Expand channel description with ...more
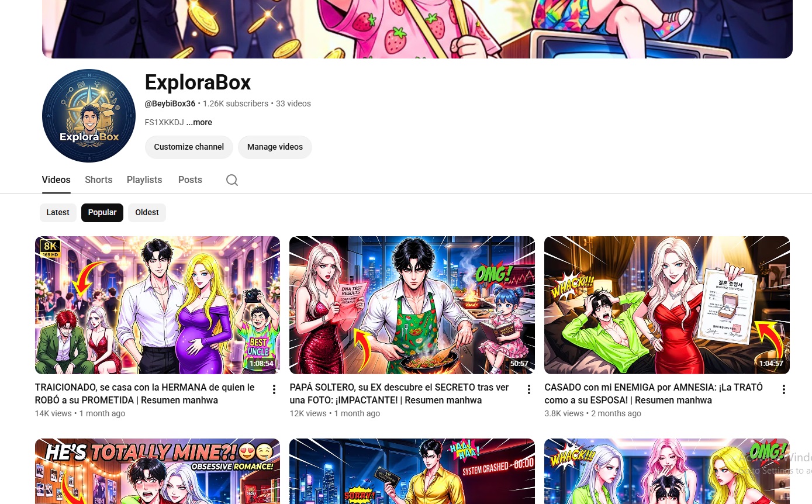Viewport: 812px width, 504px height. pyautogui.click(x=199, y=122)
